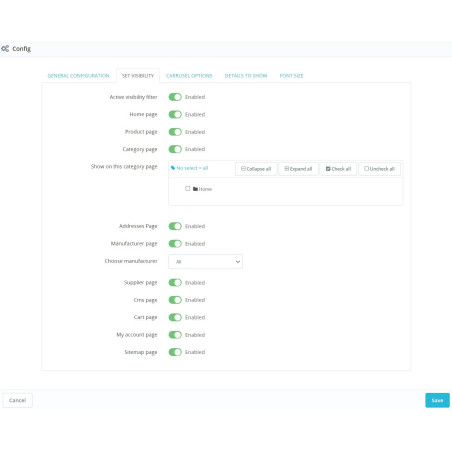Select the Home category tree item
The width and height of the screenshot is (452, 452).
[205, 189]
